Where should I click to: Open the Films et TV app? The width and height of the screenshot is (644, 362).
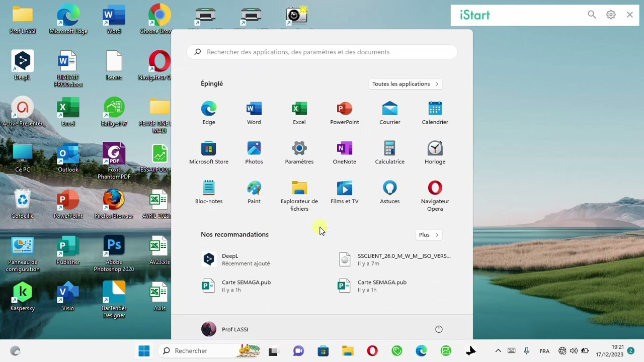pos(344,193)
